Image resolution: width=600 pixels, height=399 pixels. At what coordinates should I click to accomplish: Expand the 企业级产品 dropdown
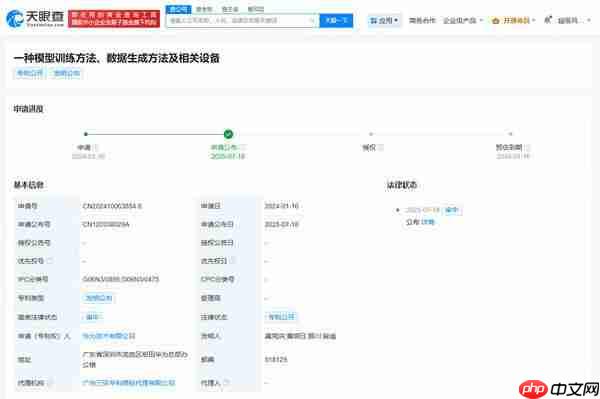(463, 20)
